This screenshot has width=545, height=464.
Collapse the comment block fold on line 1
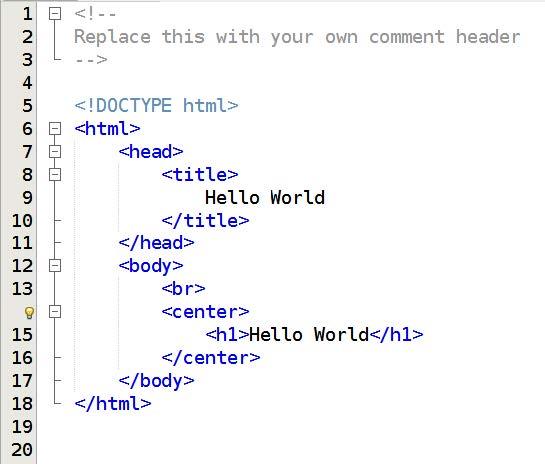click(x=55, y=14)
